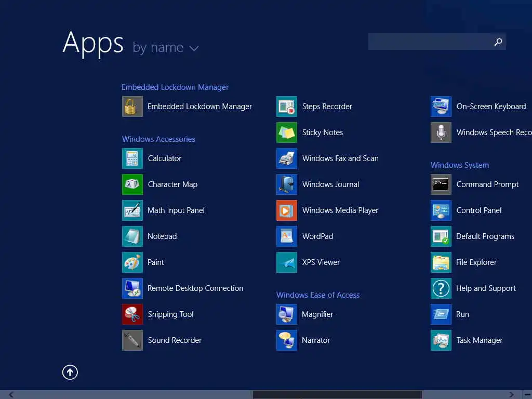Click the 'Task Manager' label text
Screen dimensions: 532x399
480,340
